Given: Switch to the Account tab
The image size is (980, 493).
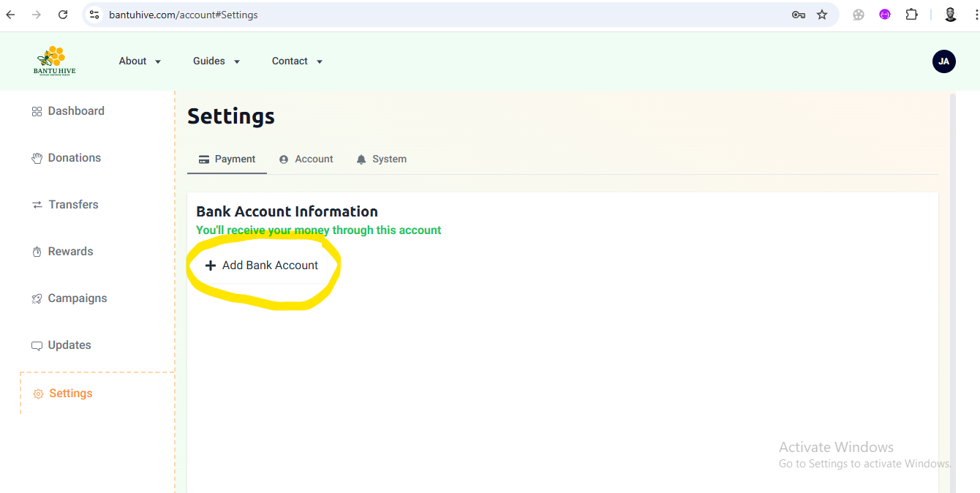Looking at the screenshot, I should coord(313,159).
